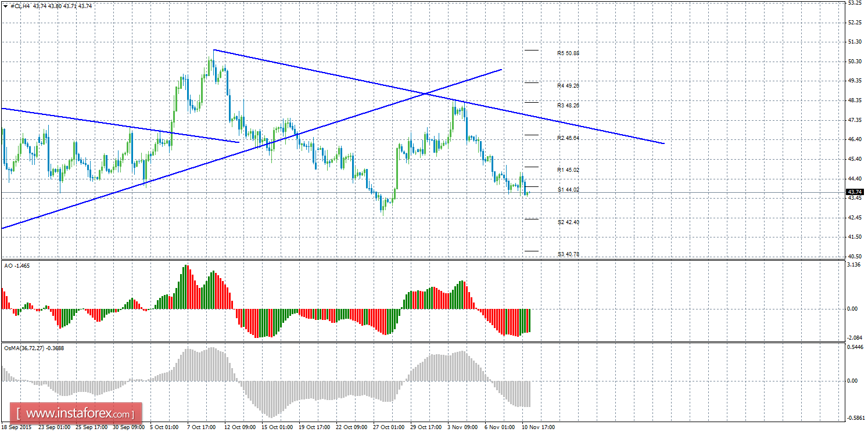
Task: Click the 18 Sep 2015 date label
Action: coord(17,427)
